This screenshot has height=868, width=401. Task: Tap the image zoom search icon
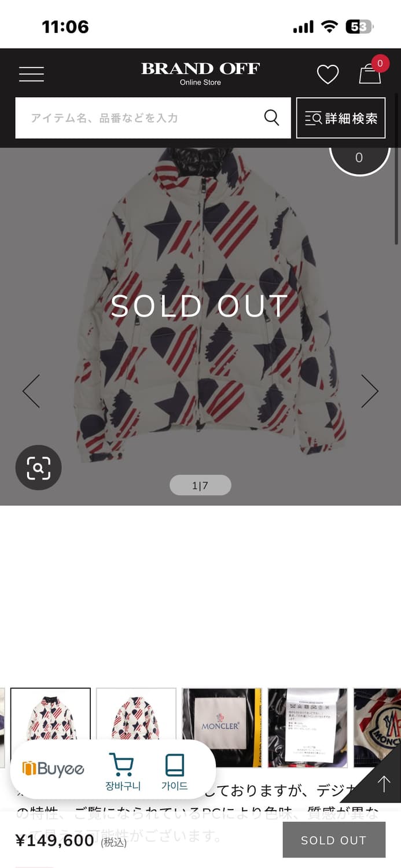pyautogui.click(x=38, y=468)
